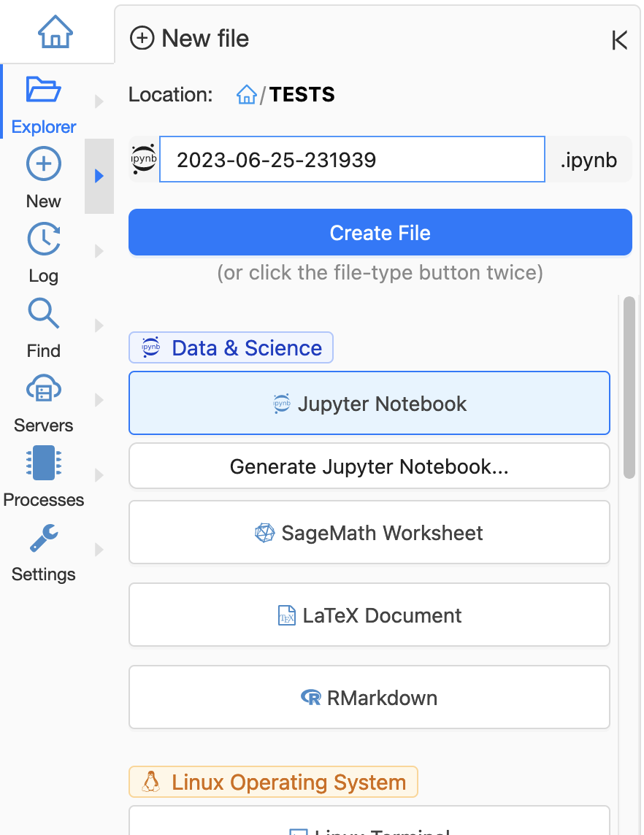Screen dimensions: 644x835
Task: Click the TESTS folder in the path
Action: click(x=302, y=95)
